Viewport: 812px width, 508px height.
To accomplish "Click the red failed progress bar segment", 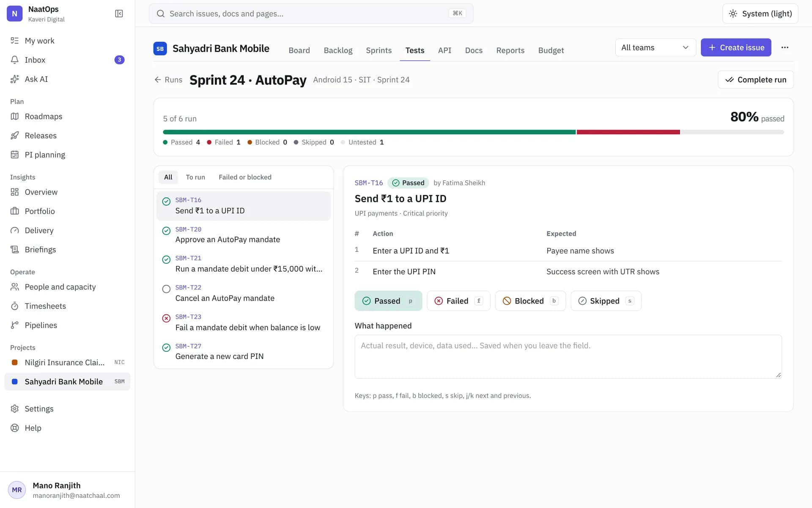I will click(x=628, y=132).
